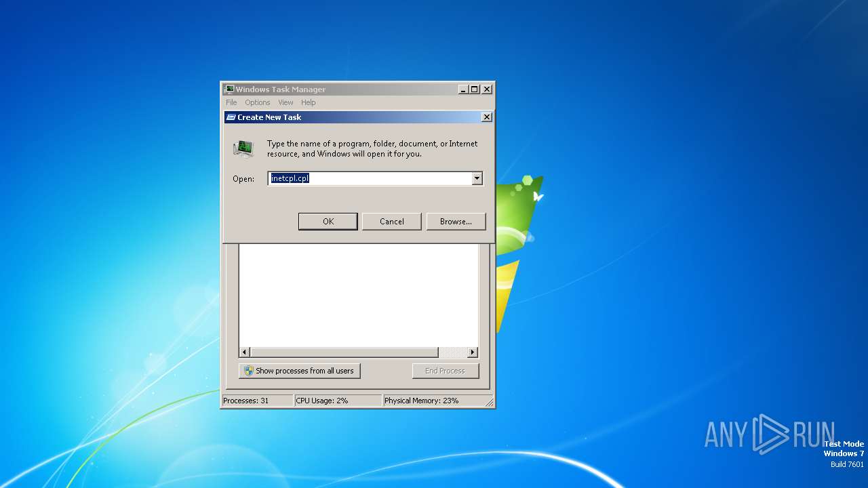The image size is (868, 488).
Task: Click the left arrow of horizontal scrollbar
Action: pos(245,352)
